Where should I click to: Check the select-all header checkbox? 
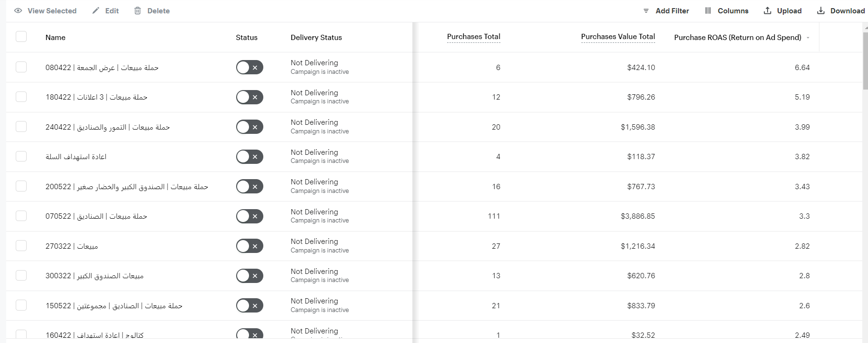(21, 37)
